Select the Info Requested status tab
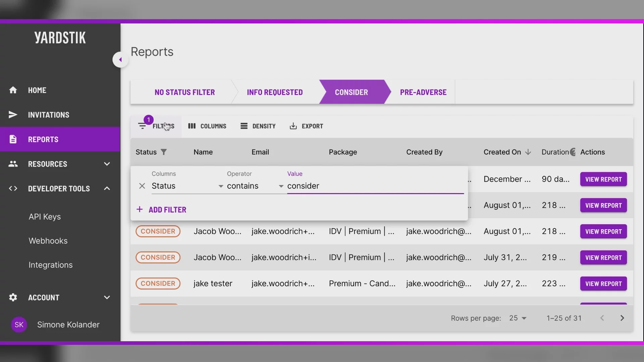This screenshot has height=362, width=644. (275, 92)
